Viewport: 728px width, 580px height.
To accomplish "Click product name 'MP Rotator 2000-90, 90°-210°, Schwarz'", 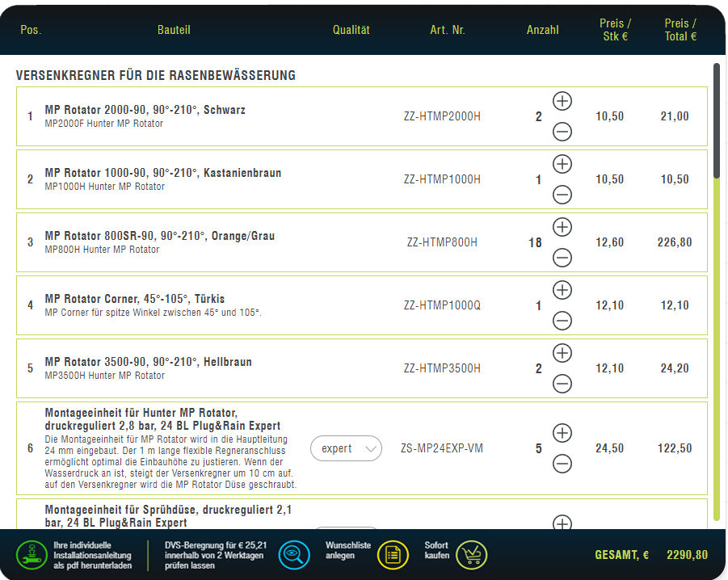I will 145,110.
